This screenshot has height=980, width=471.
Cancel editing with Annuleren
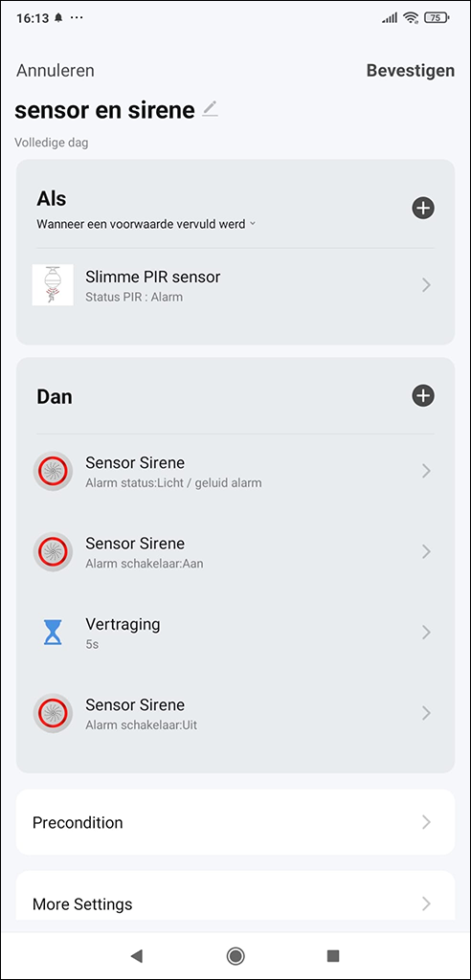(x=55, y=71)
